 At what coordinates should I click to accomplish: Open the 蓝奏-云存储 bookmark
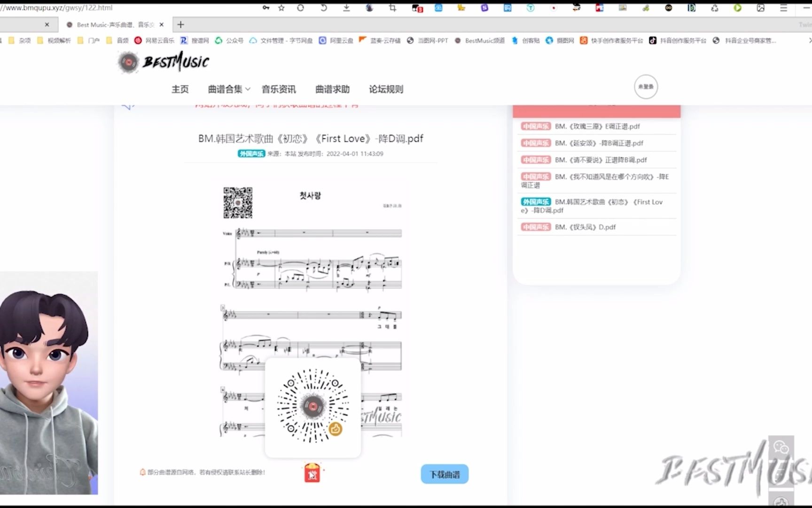[380, 40]
